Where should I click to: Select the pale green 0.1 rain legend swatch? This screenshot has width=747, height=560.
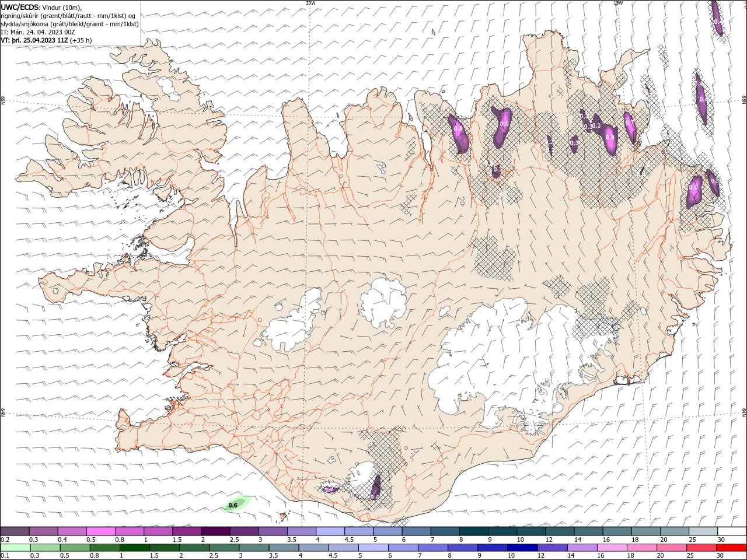(15, 547)
